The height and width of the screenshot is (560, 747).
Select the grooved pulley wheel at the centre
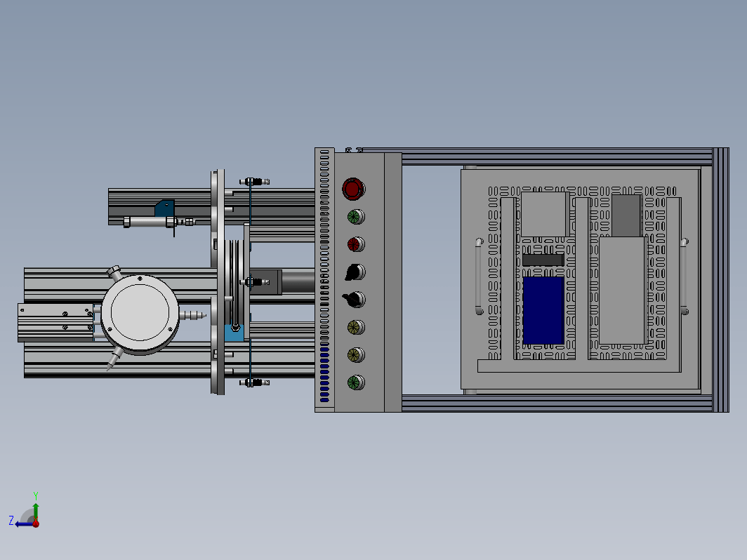click(x=234, y=282)
